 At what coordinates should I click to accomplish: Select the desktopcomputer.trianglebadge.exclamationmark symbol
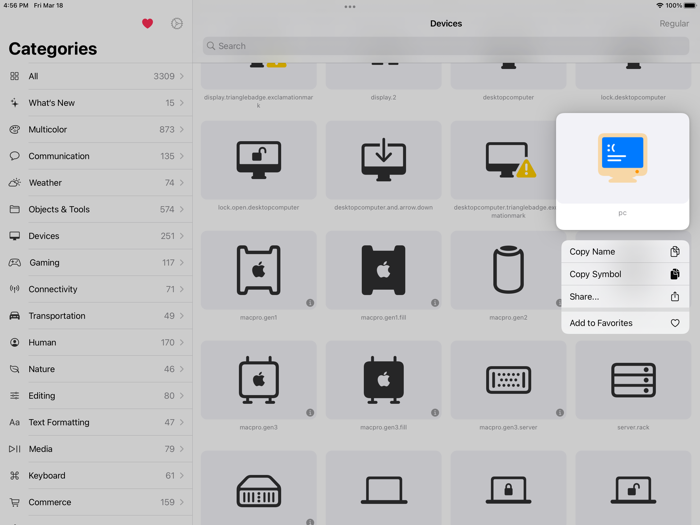click(x=504, y=160)
